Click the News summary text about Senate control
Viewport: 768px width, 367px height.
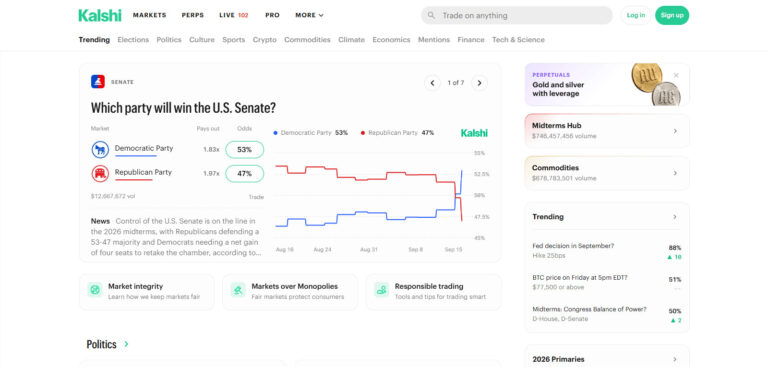pos(176,237)
